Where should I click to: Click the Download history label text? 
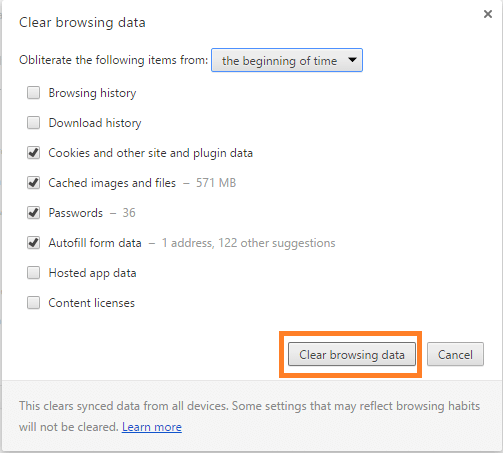pyautogui.click(x=95, y=123)
